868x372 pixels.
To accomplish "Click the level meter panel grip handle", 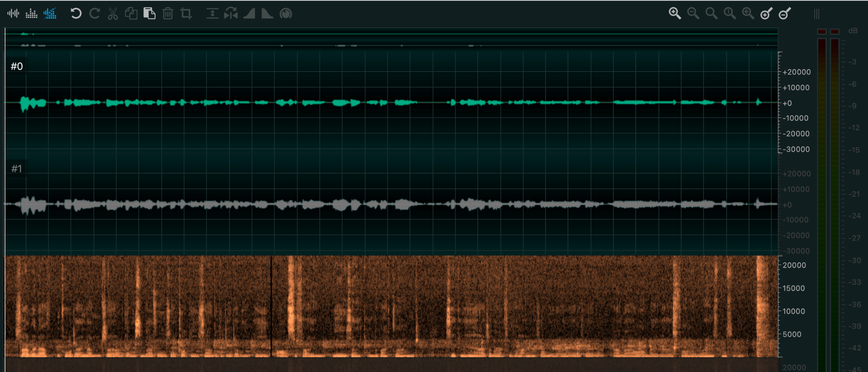I will 817,14.
